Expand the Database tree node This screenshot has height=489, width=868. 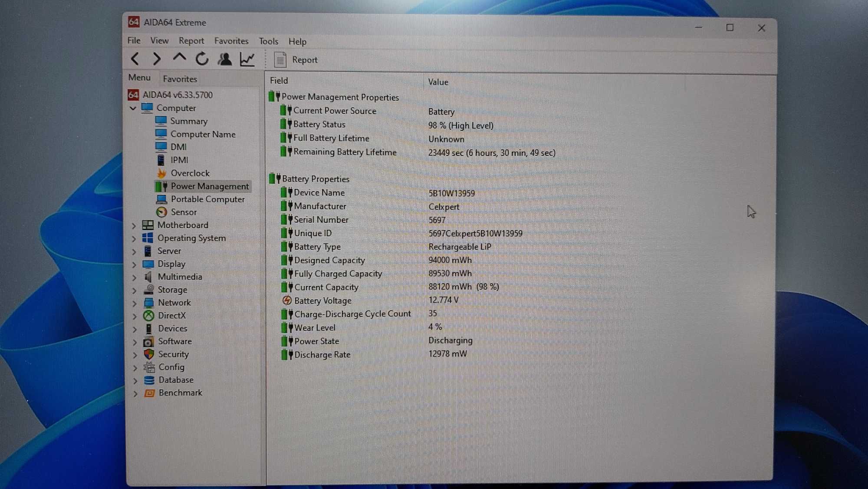(135, 381)
